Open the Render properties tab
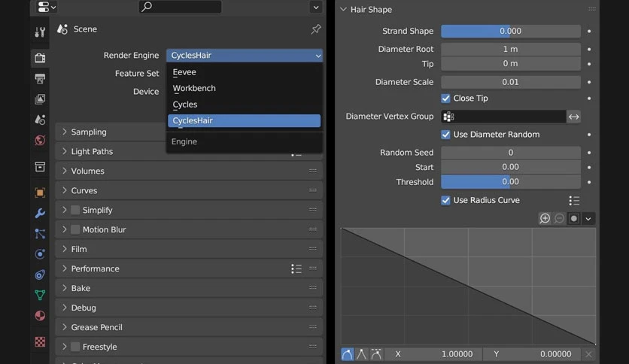 coord(40,58)
